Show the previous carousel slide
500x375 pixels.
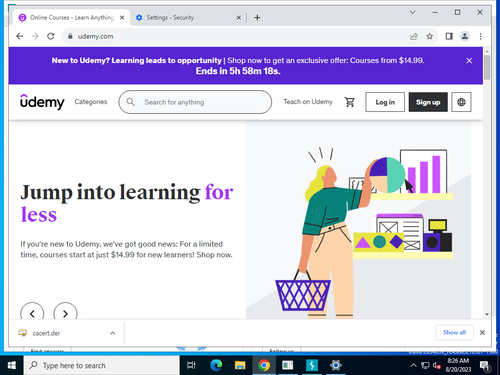[x=32, y=313]
